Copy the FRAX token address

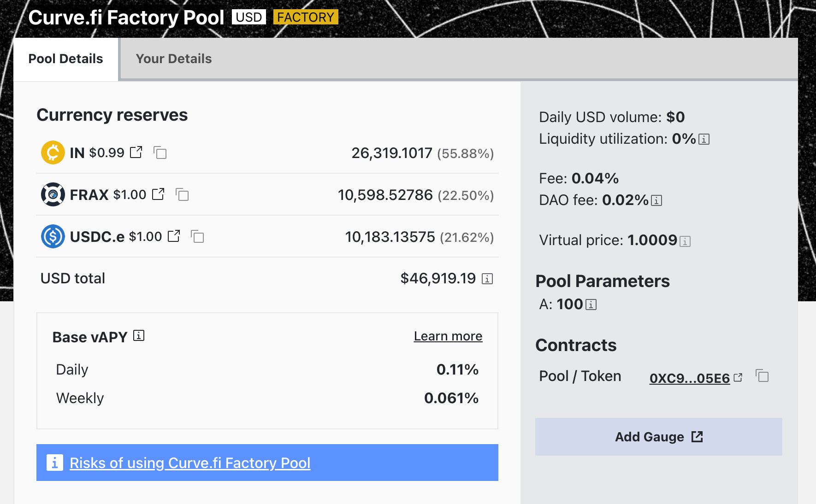point(183,195)
